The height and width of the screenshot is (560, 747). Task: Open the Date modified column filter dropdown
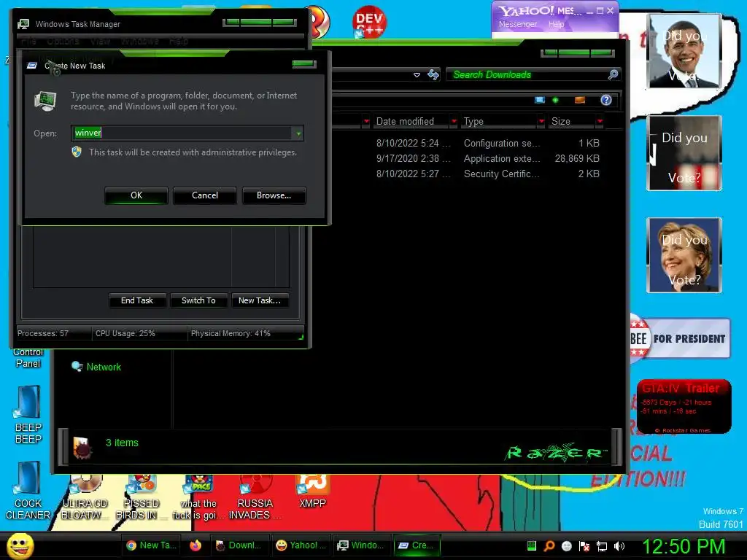tap(454, 122)
